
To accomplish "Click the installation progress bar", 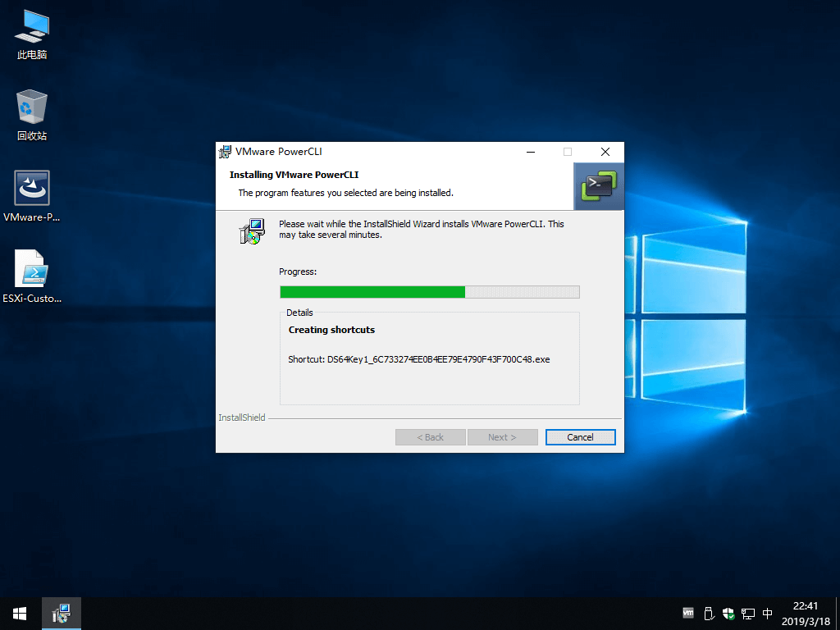I will [429, 292].
